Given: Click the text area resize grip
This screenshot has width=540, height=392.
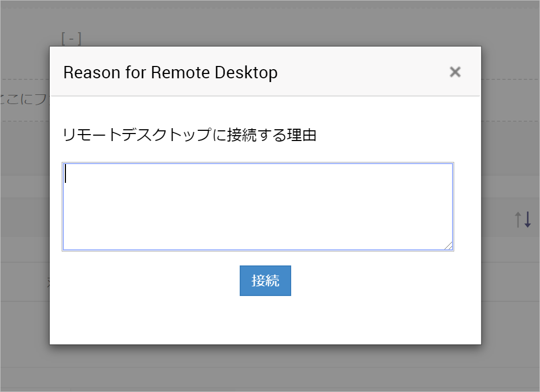Looking at the screenshot, I should 449,246.
